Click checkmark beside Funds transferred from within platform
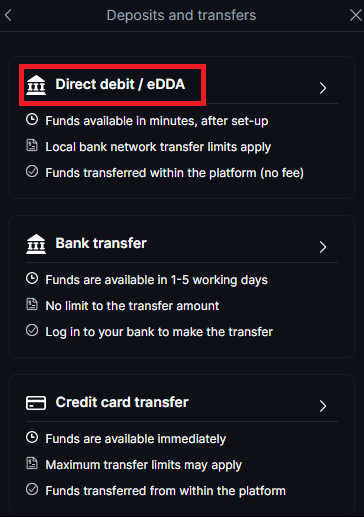 pos(32,489)
